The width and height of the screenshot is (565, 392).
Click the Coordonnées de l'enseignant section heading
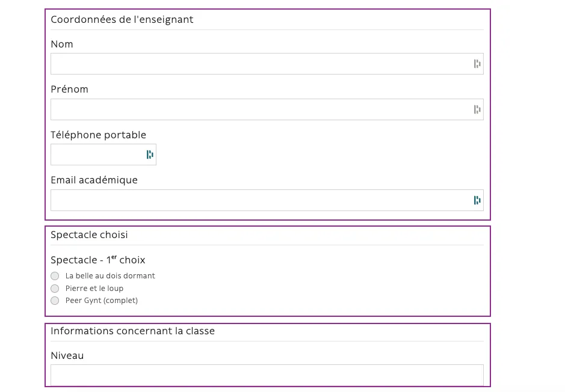[122, 19]
